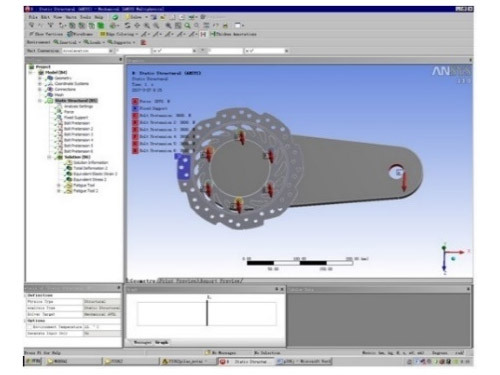Click the graph timeline marker line
500x375 pixels.
tap(207, 313)
